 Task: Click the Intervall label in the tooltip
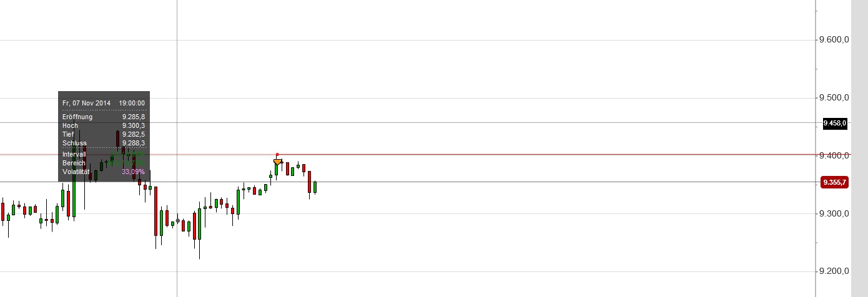tap(74, 154)
